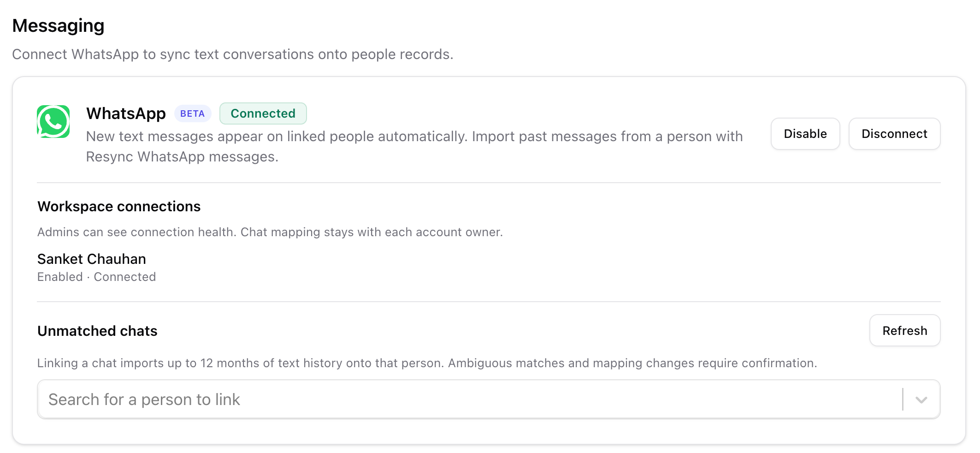This screenshot has width=980, height=453.
Task: Click the green Connected status badge
Action: [x=263, y=113]
